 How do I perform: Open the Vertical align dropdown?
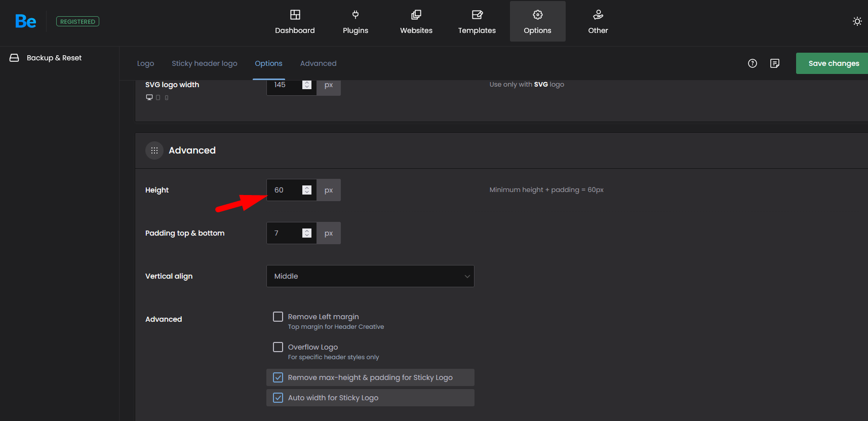click(371, 276)
